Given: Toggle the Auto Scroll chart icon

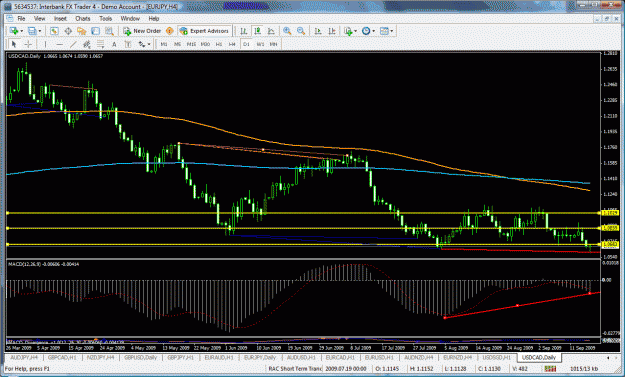Looking at the screenshot, I should 318,31.
